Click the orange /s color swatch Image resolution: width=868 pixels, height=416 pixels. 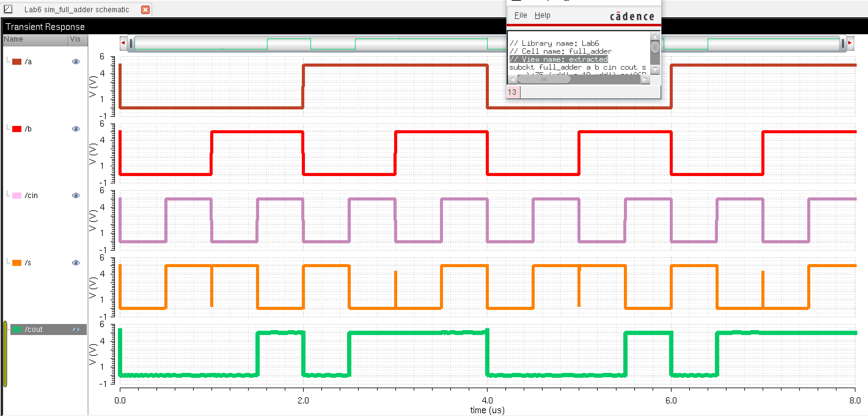(16, 263)
